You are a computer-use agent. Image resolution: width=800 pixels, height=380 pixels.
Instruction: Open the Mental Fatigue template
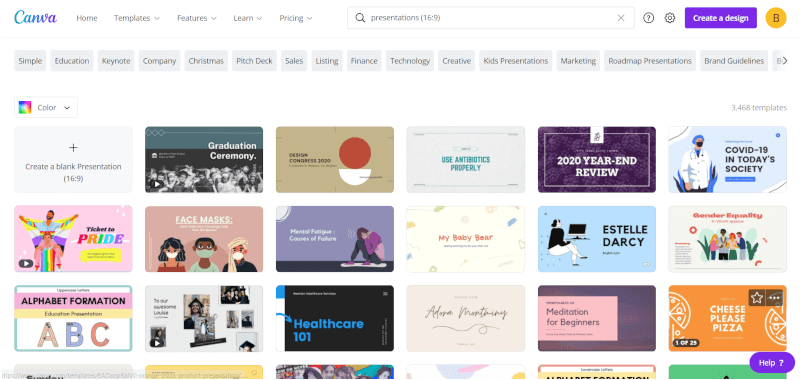pos(335,239)
